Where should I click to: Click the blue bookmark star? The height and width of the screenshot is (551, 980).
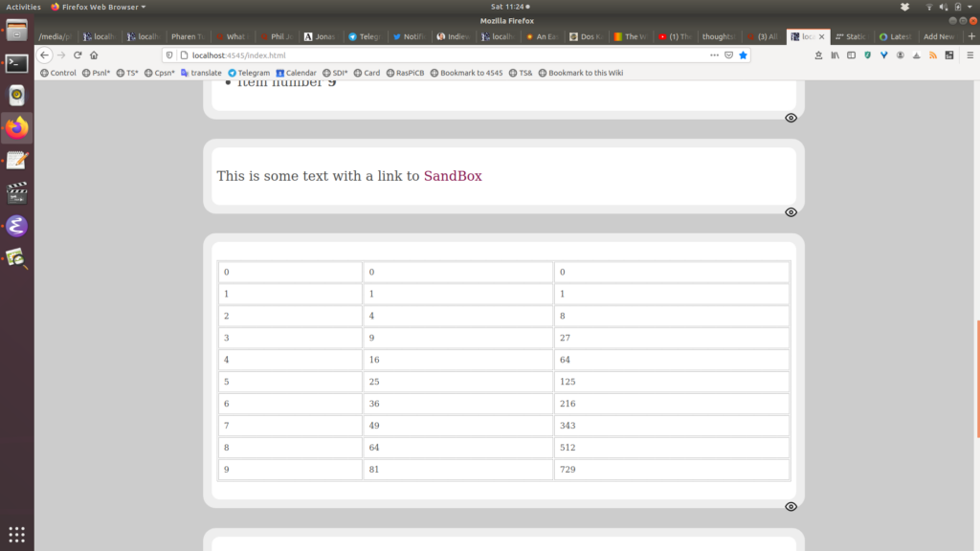coord(743,55)
